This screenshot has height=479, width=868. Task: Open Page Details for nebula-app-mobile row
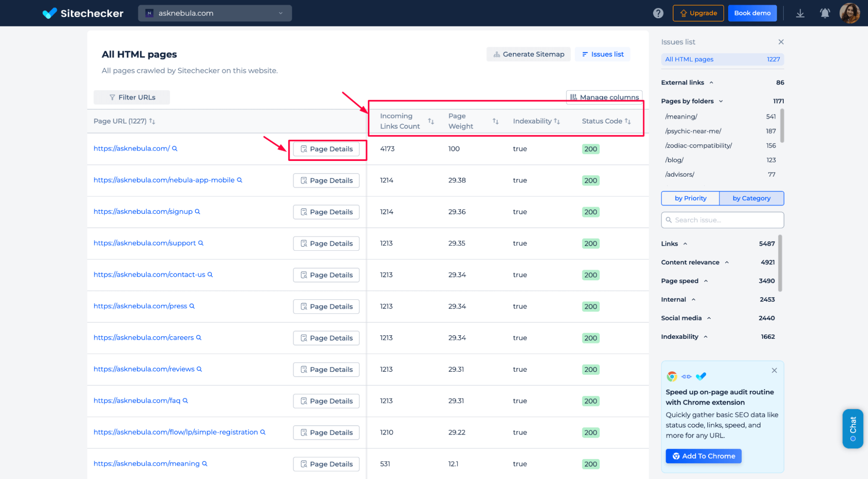click(327, 180)
